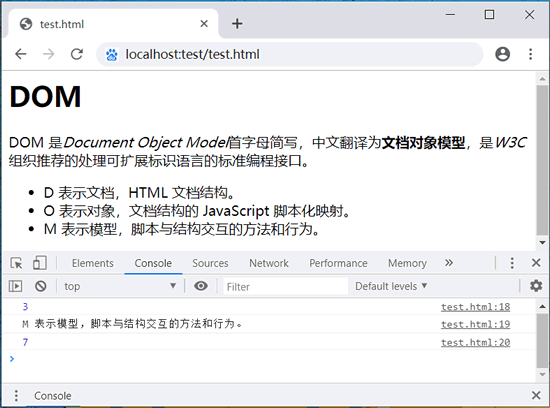The height and width of the screenshot is (408, 550).
Task: Activate the inspect element picker icon
Action: click(16, 263)
